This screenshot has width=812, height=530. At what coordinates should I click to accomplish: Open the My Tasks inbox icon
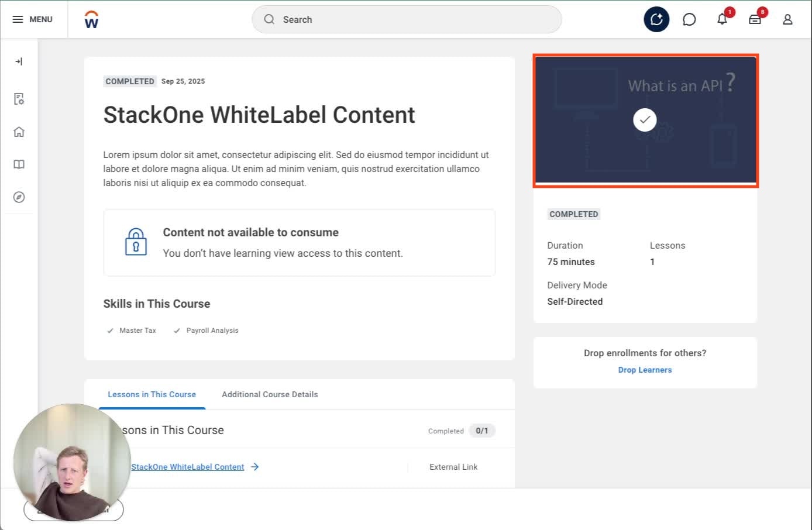pos(755,19)
